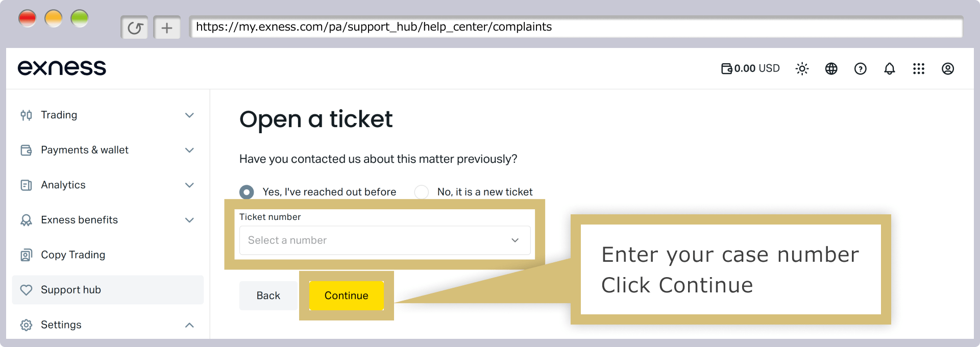Viewport: 980px width, 347px height.
Task: Click the yellow Continue button
Action: [347, 295]
